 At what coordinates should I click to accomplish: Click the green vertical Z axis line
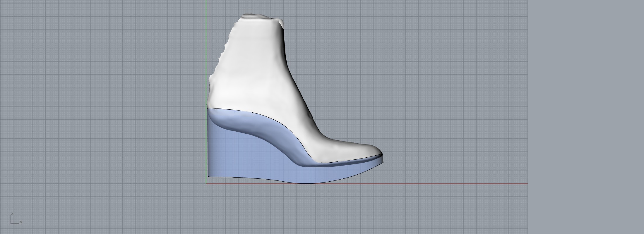[x=206, y=44]
